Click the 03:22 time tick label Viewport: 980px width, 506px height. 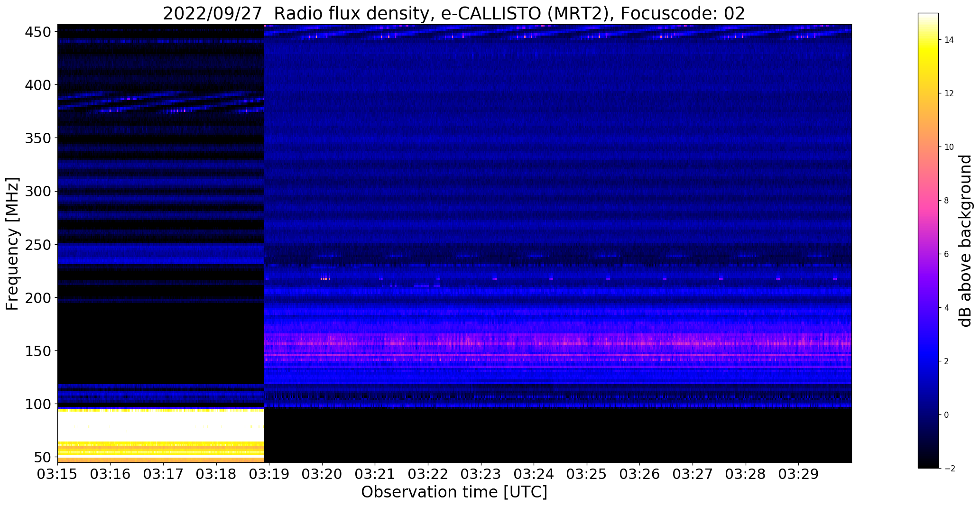click(428, 474)
